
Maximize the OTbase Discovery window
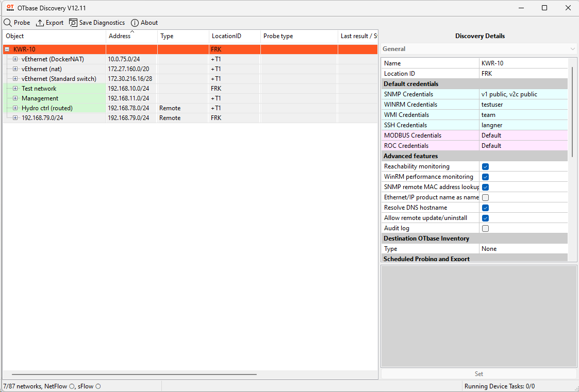click(544, 8)
